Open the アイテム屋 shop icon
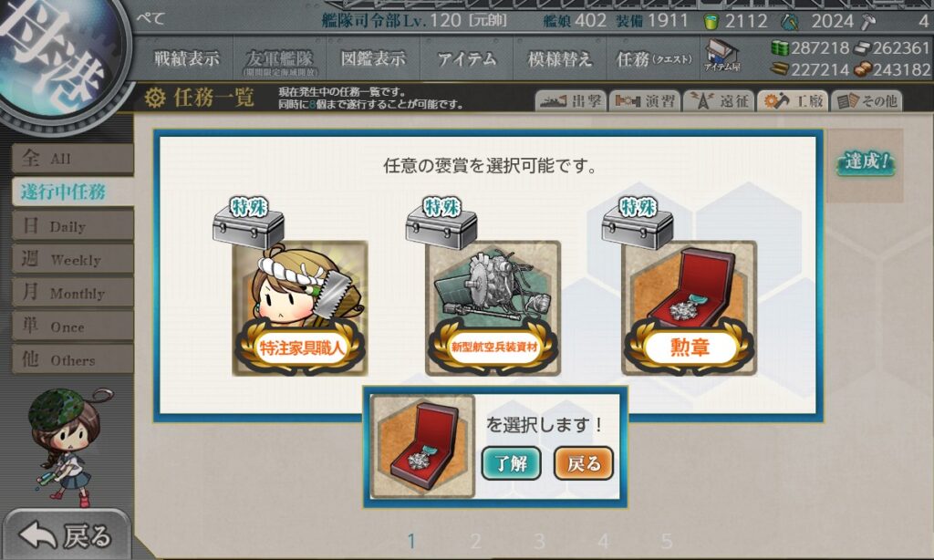 [x=721, y=56]
